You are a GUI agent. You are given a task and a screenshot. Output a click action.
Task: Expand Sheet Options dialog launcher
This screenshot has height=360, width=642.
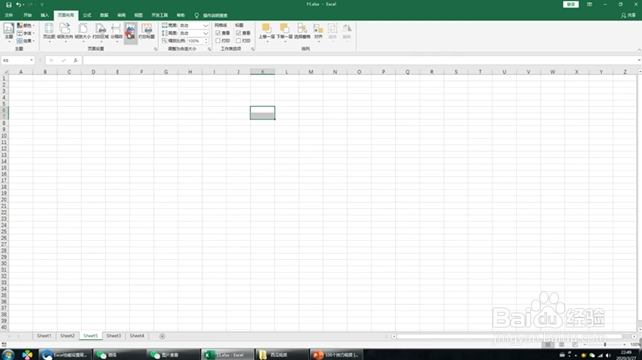[x=253, y=49]
